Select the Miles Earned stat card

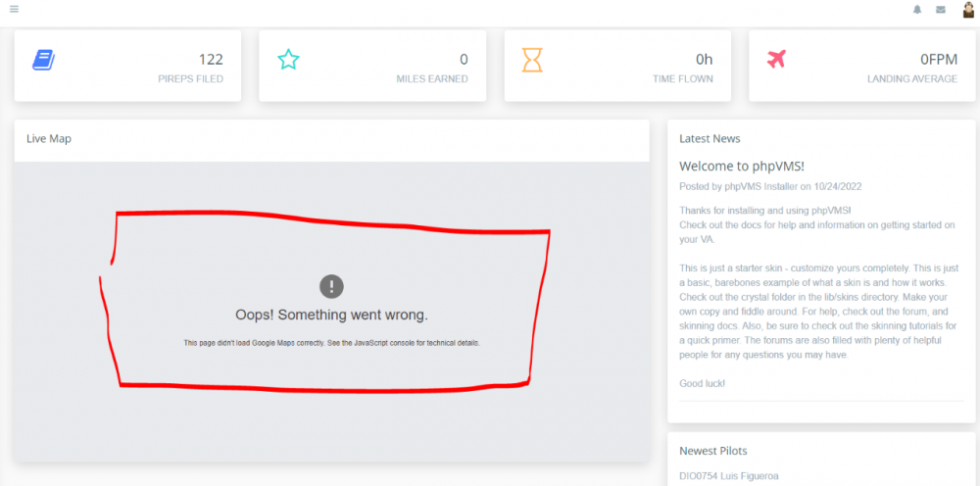pos(372,67)
